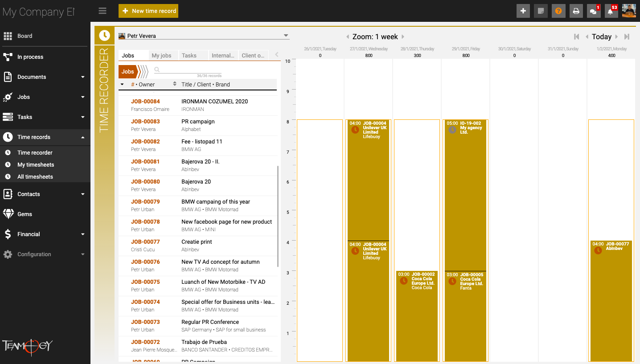
Task: Expand the Documents menu
Action: 83,77
